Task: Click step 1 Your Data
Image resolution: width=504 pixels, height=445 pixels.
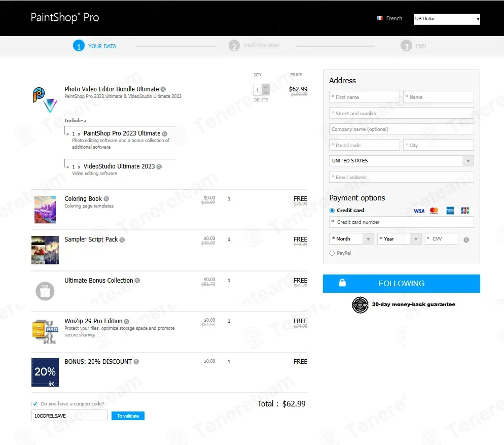Action: click(95, 46)
